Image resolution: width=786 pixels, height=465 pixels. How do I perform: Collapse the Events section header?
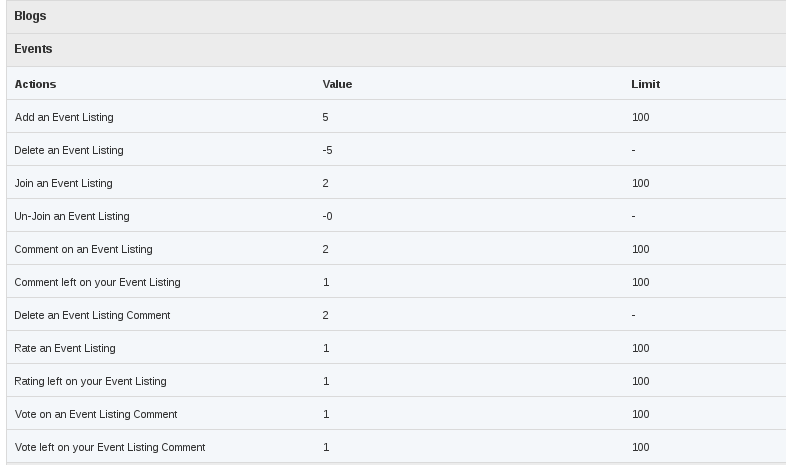(x=33, y=49)
